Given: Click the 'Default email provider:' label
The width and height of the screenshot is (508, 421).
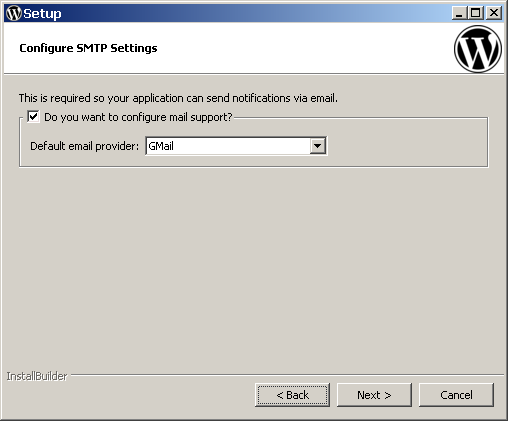Looking at the screenshot, I should click(84, 146).
